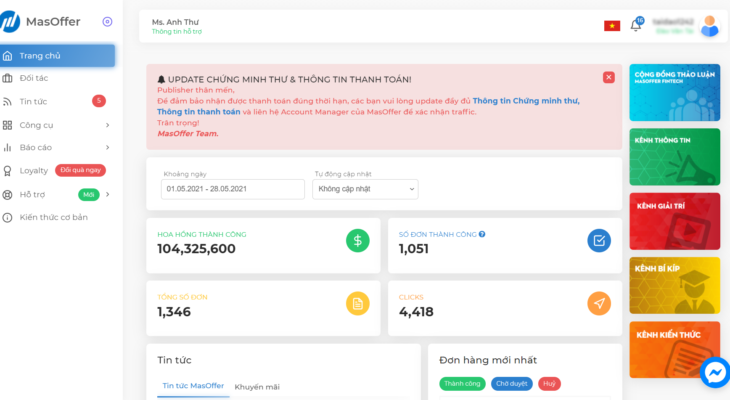Click the help question mark beside Số đơn thành công
The image size is (730, 400).
tap(482, 234)
